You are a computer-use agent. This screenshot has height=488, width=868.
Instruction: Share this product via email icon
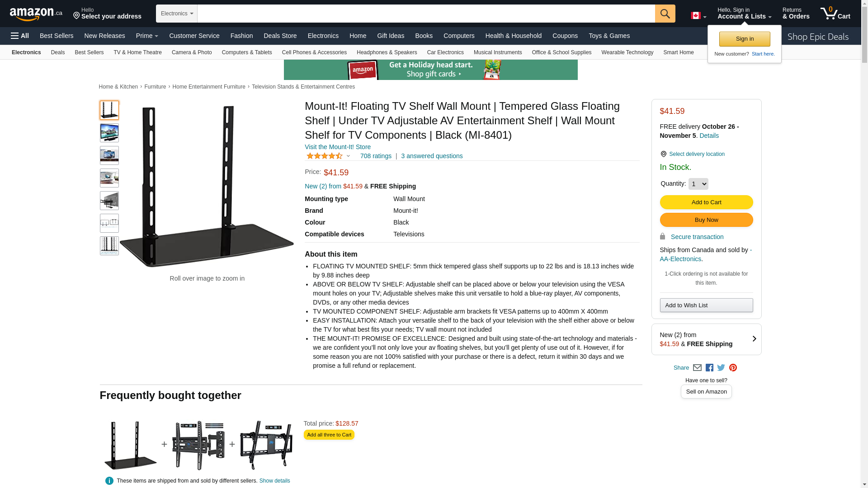[x=697, y=368]
